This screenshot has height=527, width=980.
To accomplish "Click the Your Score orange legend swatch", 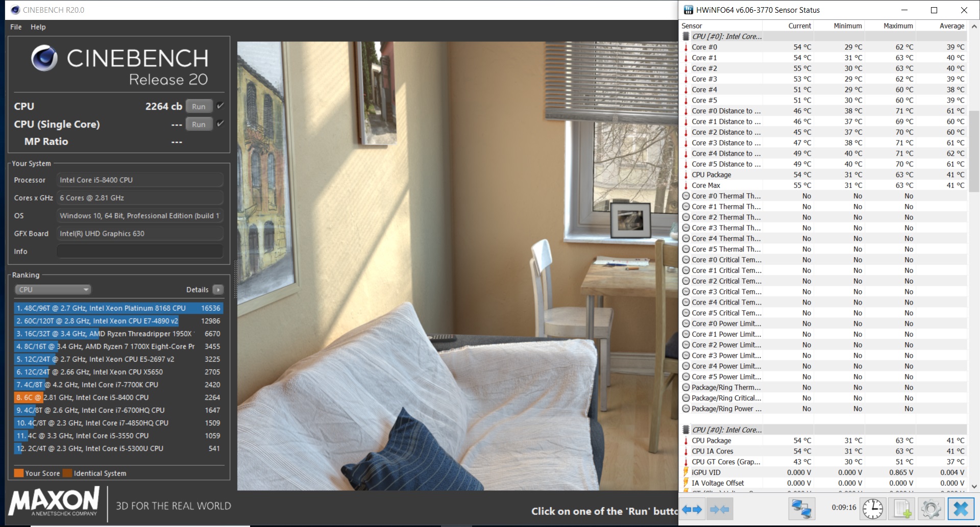I will (19, 473).
